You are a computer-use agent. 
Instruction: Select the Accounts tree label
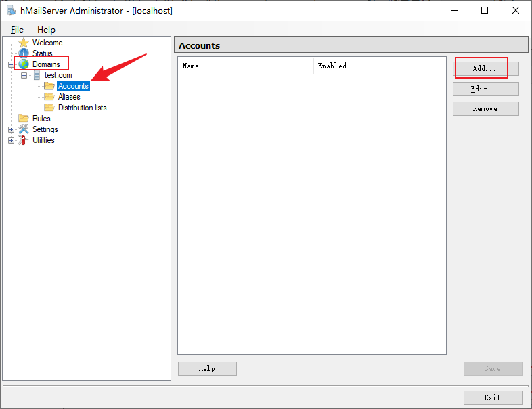73,86
